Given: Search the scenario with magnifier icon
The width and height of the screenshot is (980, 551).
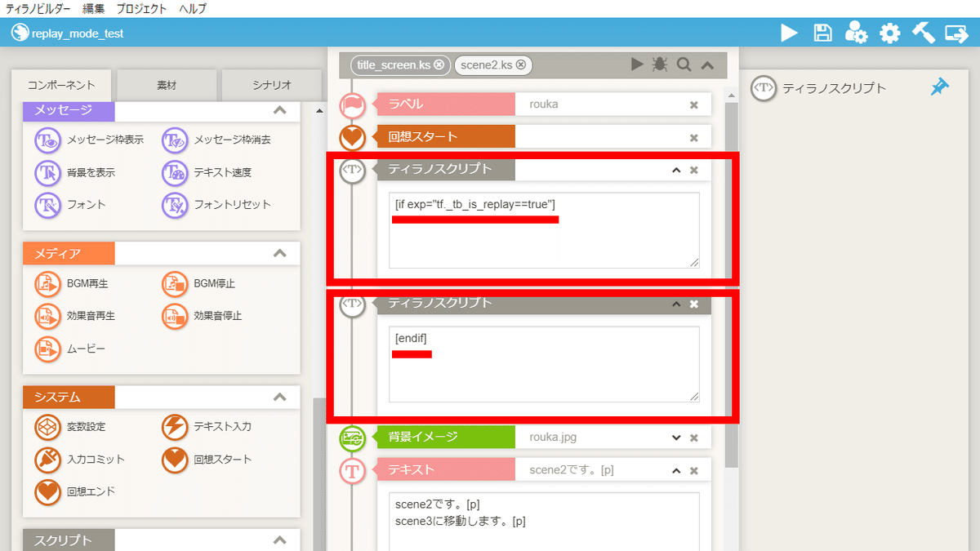Looking at the screenshot, I should point(684,64).
